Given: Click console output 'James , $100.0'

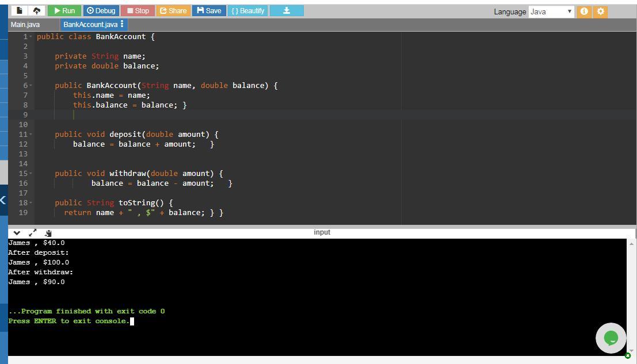Looking at the screenshot, I should point(39,262).
